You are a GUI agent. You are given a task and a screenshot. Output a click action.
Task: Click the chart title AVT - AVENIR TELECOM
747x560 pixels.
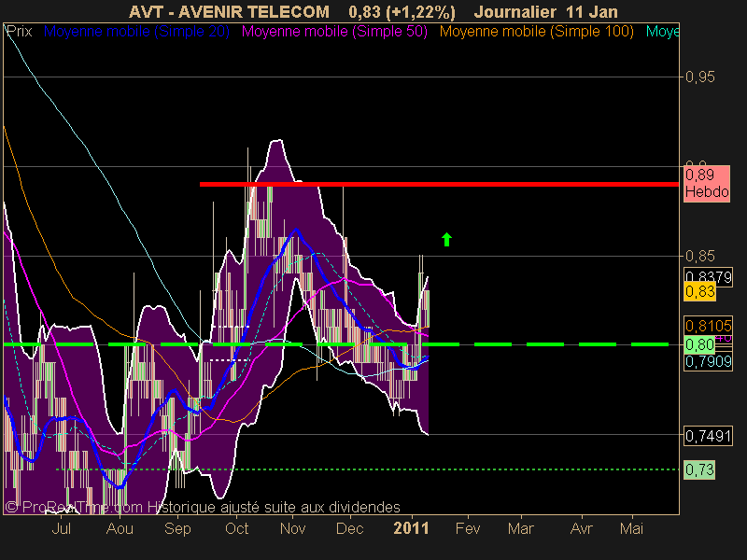tap(229, 12)
